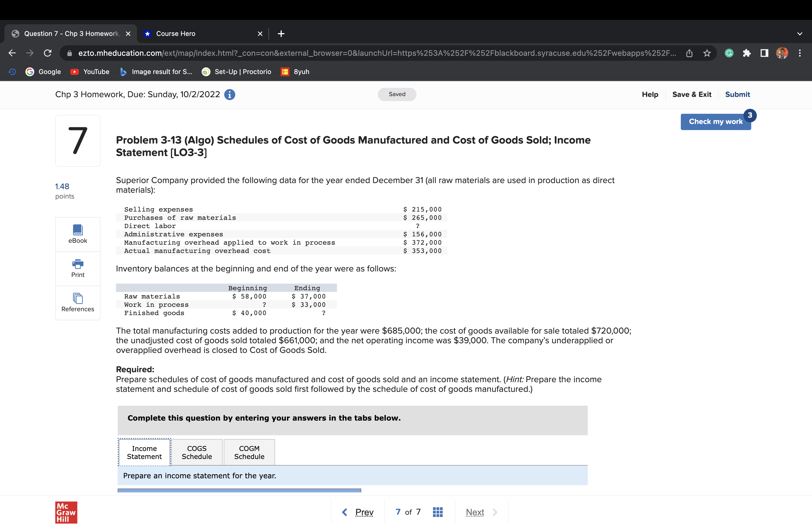Image resolution: width=812 pixels, height=528 pixels.
Task: Open Chrome three-dot menu
Action: 799,53
